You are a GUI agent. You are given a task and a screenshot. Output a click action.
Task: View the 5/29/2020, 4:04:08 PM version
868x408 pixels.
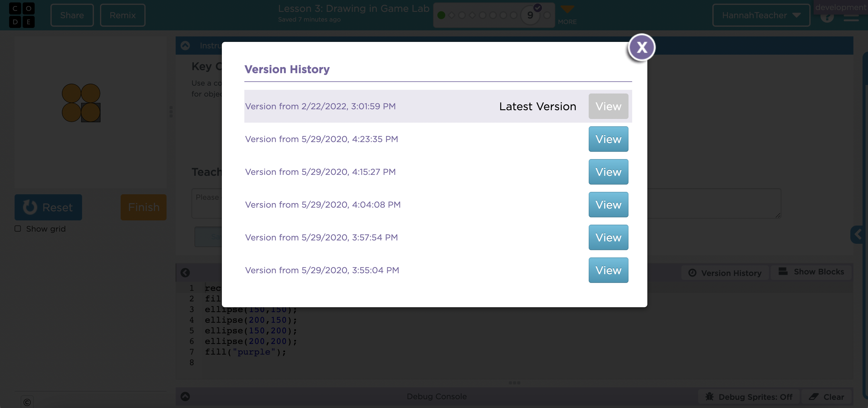click(608, 205)
